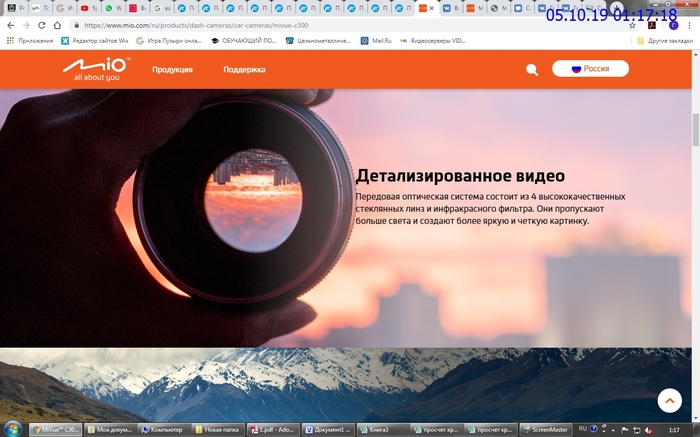Click the Windows Start button
The height and width of the screenshot is (437, 700).
click(12, 429)
